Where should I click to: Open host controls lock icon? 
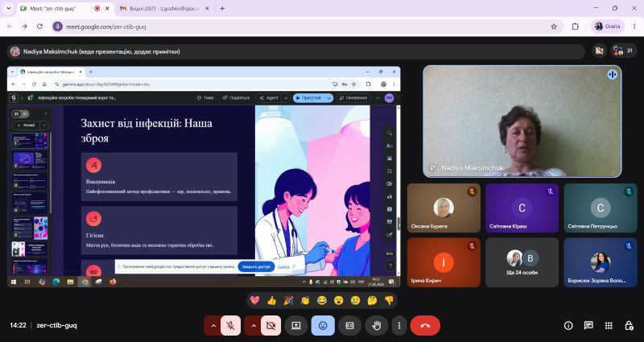(629, 326)
